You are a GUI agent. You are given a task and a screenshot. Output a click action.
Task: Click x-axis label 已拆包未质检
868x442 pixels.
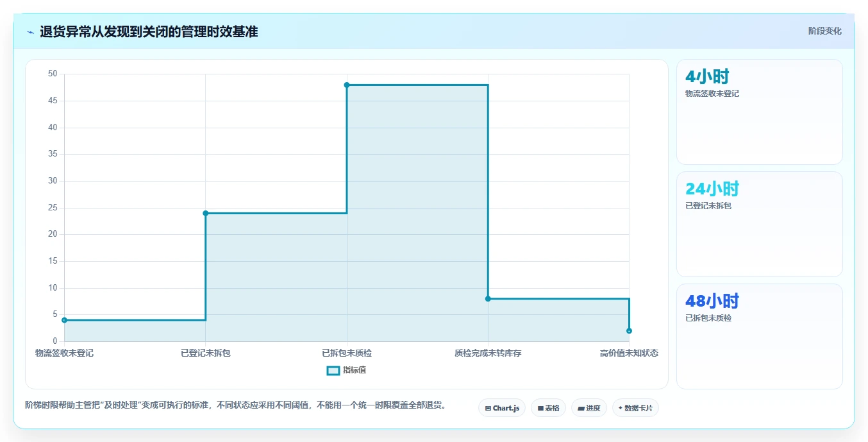point(347,353)
